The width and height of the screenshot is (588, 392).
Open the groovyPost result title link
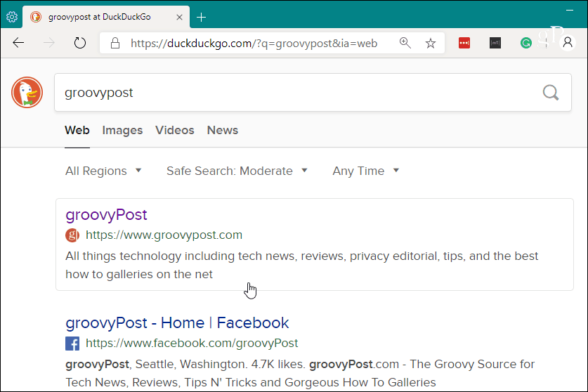(106, 215)
